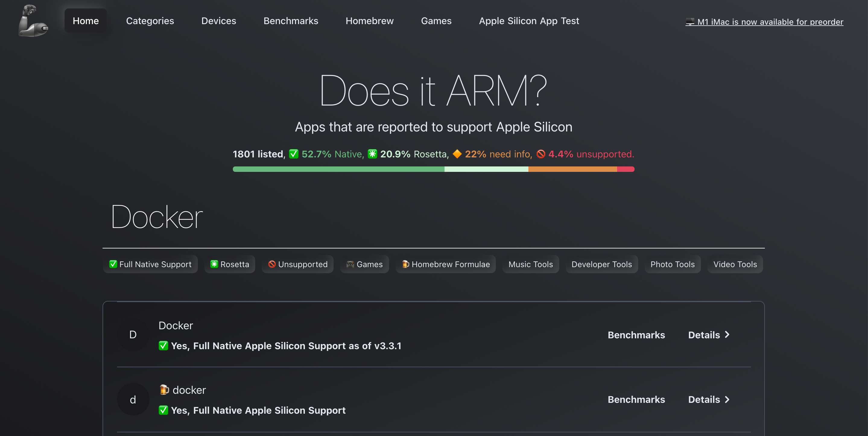Toggle the Unsupported filter chip

298,264
